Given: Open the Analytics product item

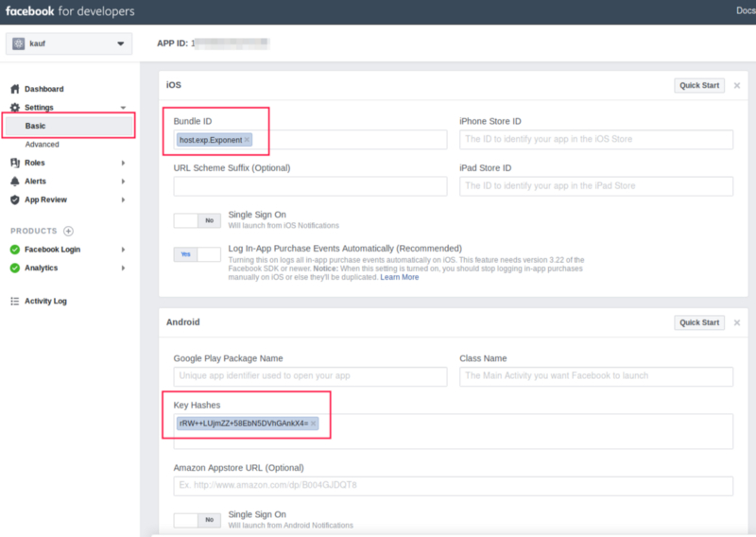Looking at the screenshot, I should 41,268.
